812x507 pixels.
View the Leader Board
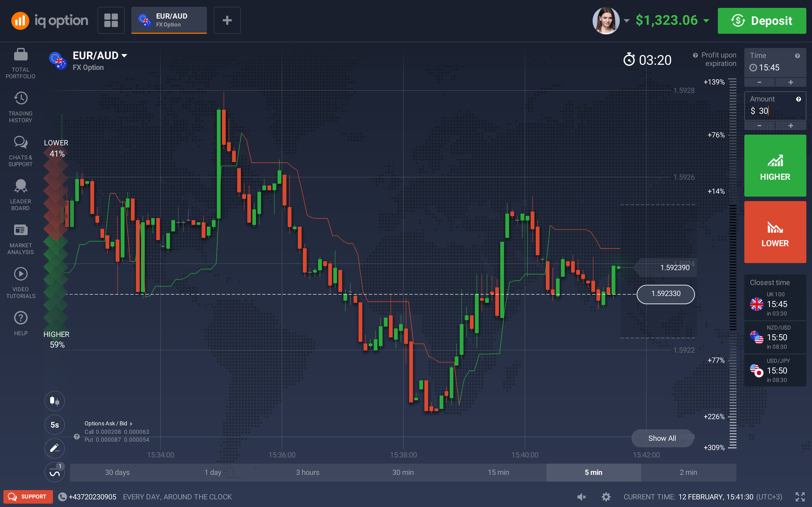coord(21,194)
